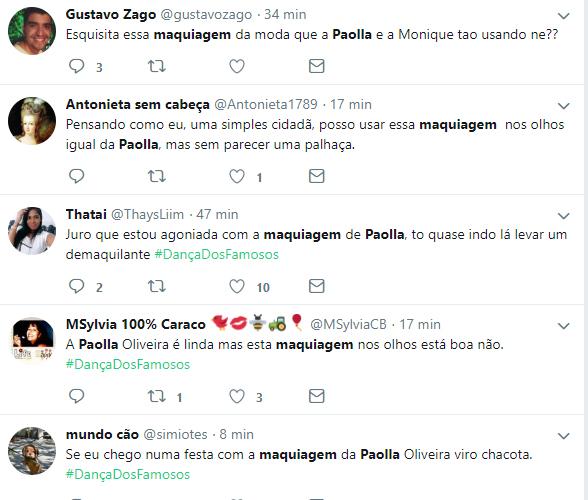Expand options chevron on Thatai's tweet
Screen dimensions: 588x500
tap(564, 216)
